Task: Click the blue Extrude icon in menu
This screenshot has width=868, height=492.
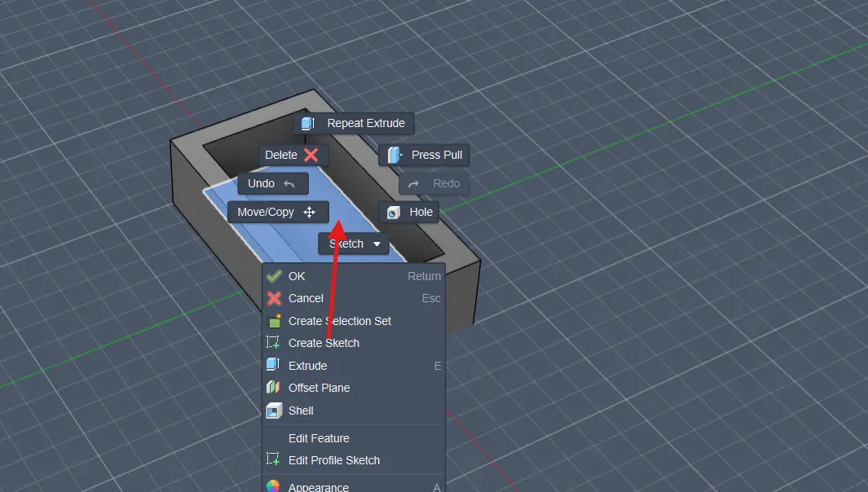Action: coord(273,365)
